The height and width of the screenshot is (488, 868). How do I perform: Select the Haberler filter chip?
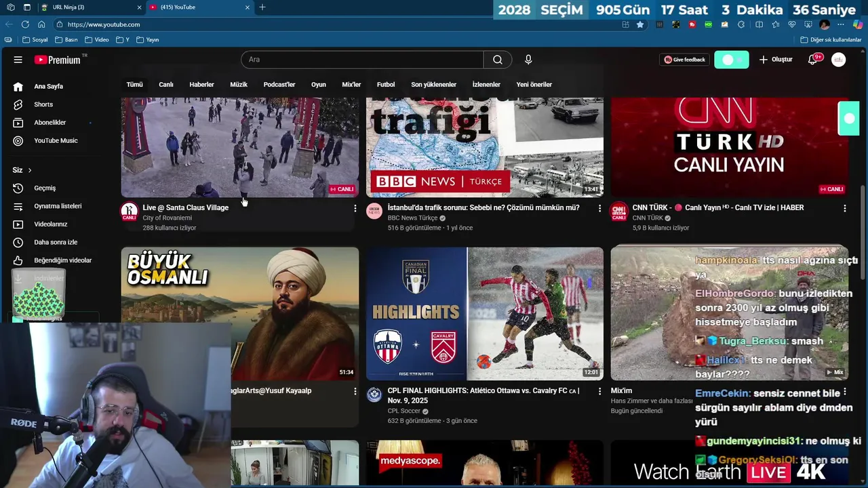(x=201, y=85)
